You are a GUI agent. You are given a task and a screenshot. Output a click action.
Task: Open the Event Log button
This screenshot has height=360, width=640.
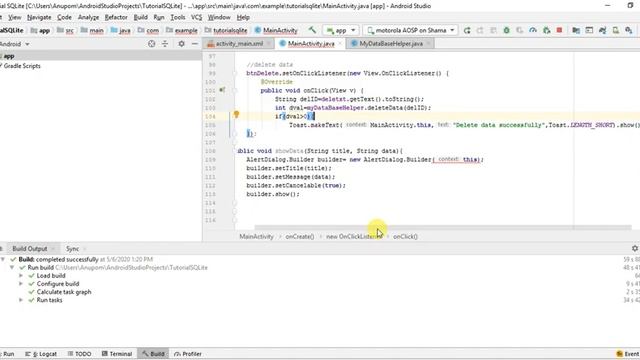(627, 354)
